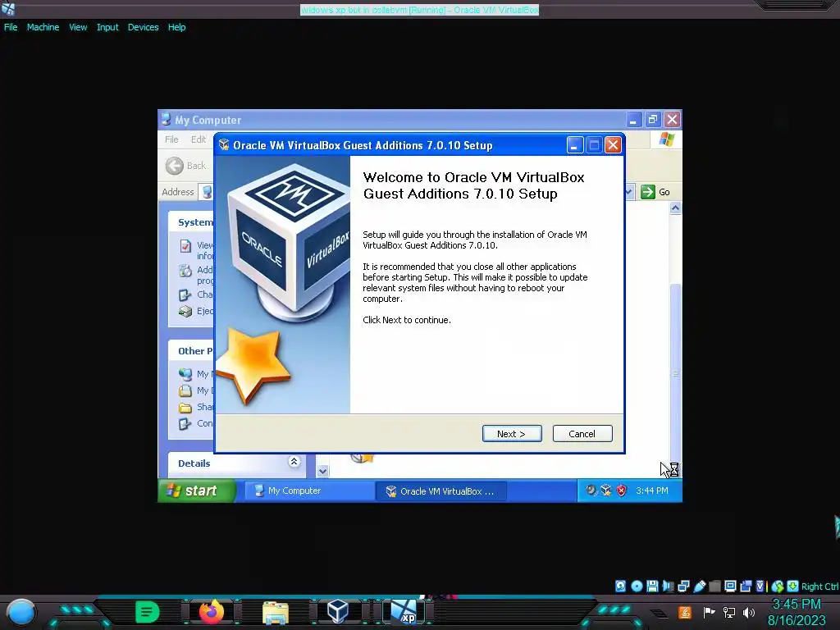The width and height of the screenshot is (840, 630).
Task: Click the sidebar scroll down arrow
Action: (x=322, y=471)
